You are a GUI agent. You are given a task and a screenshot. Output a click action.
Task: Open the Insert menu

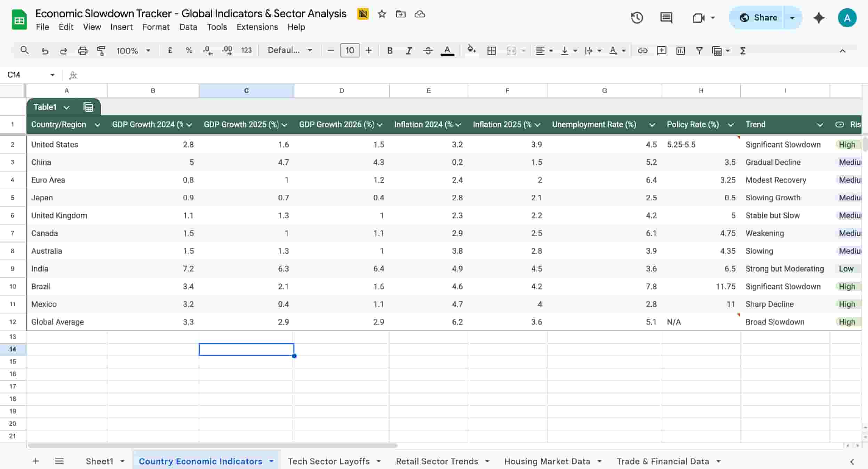coord(121,27)
